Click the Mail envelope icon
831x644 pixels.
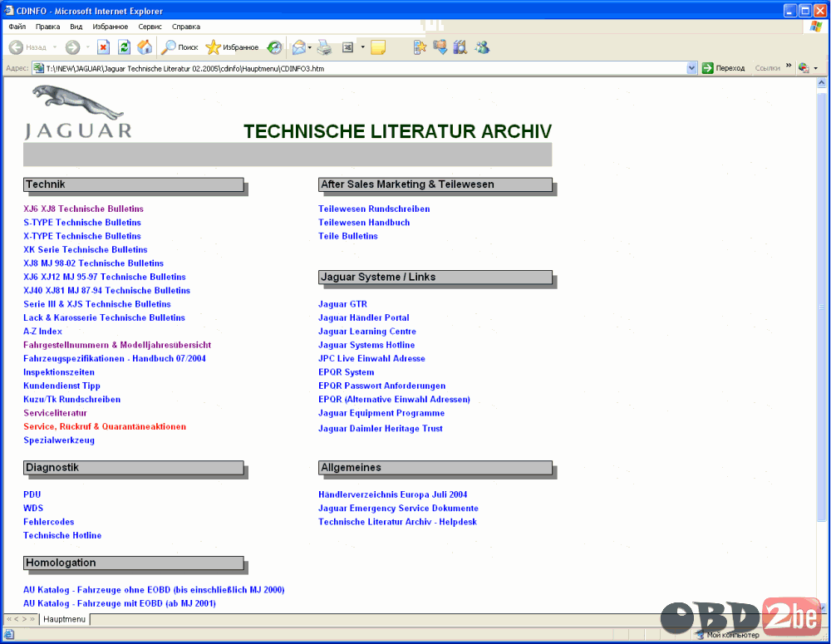pyautogui.click(x=299, y=47)
